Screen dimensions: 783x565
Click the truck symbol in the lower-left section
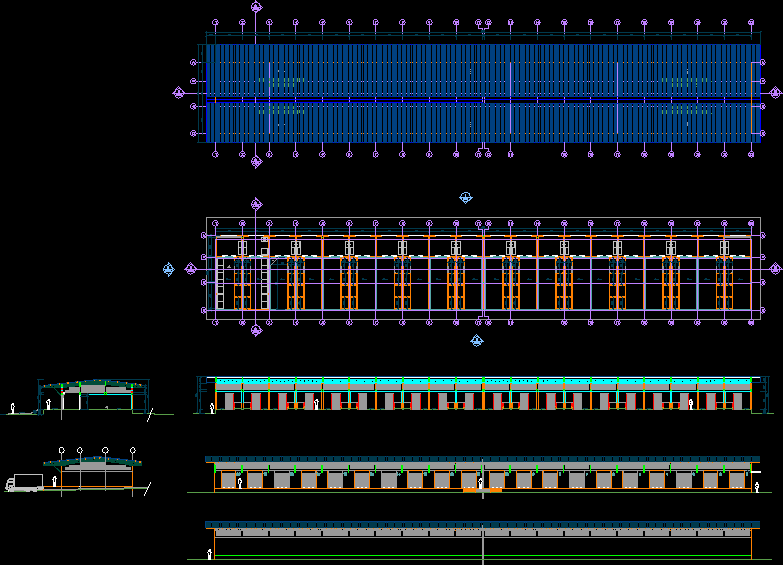23,483
